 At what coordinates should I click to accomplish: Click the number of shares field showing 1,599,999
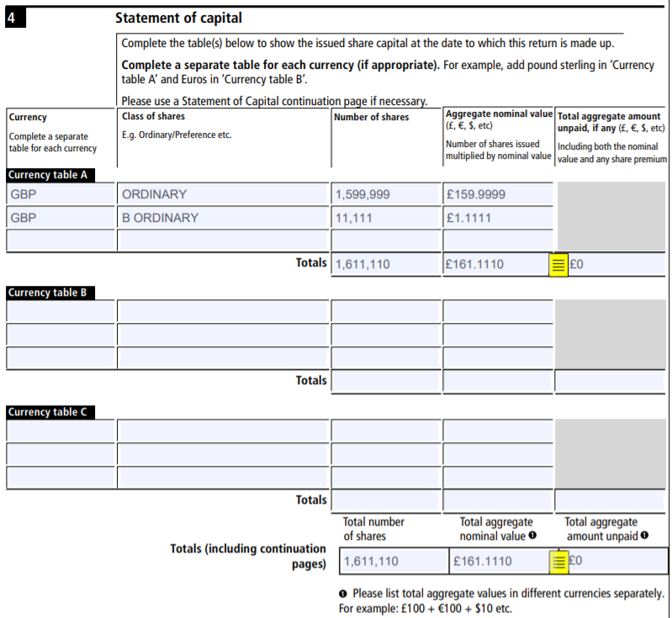(384, 194)
